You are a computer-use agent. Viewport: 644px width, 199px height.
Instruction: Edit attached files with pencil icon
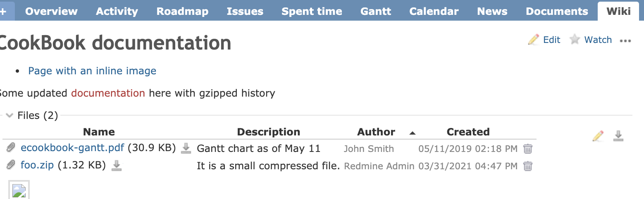[598, 136]
